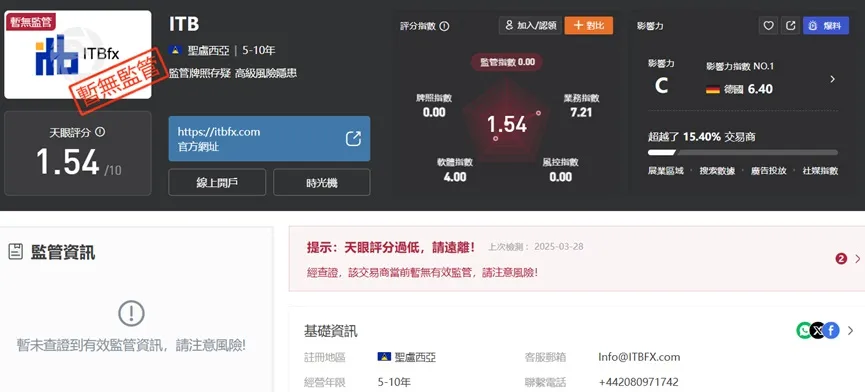Expand the 影響力 panel chevron arrow
The image size is (865, 392).
(x=832, y=79)
